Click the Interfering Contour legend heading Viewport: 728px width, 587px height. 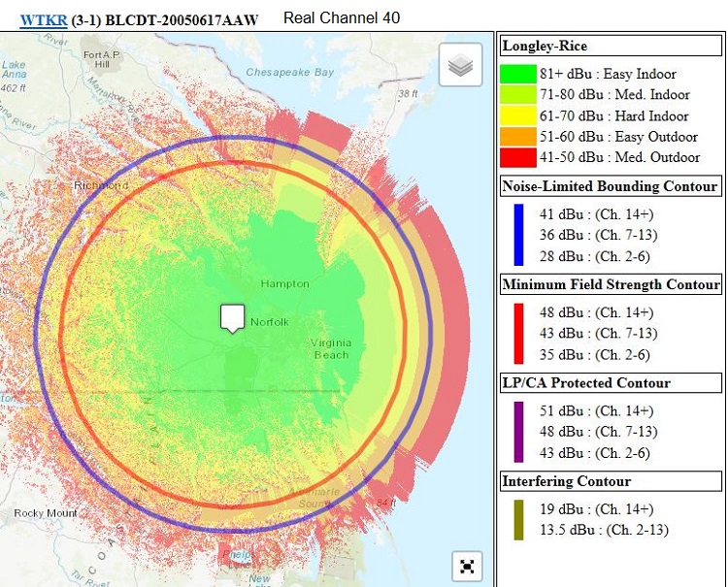click(x=566, y=481)
